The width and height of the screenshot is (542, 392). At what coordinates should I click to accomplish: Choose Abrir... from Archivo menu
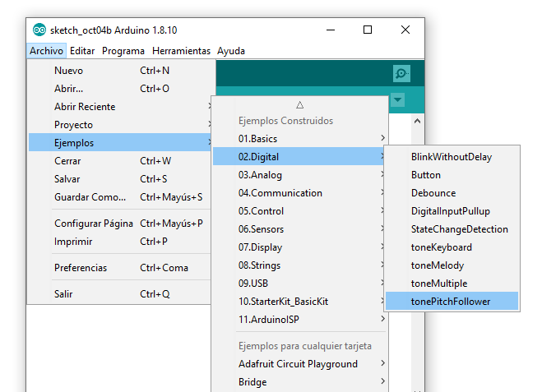click(x=120, y=89)
